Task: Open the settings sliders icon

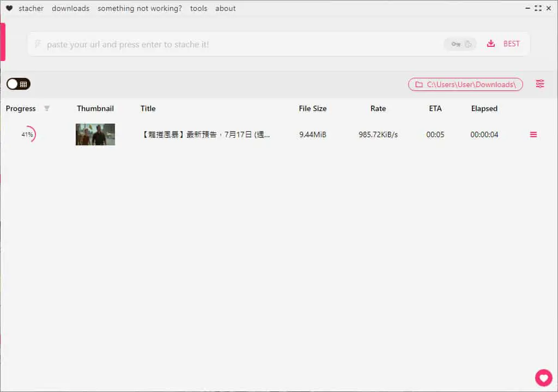Action: [540, 84]
